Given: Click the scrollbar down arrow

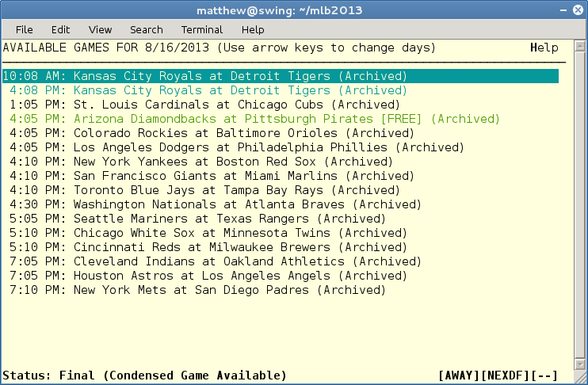Looking at the screenshot, I should coord(580,364).
